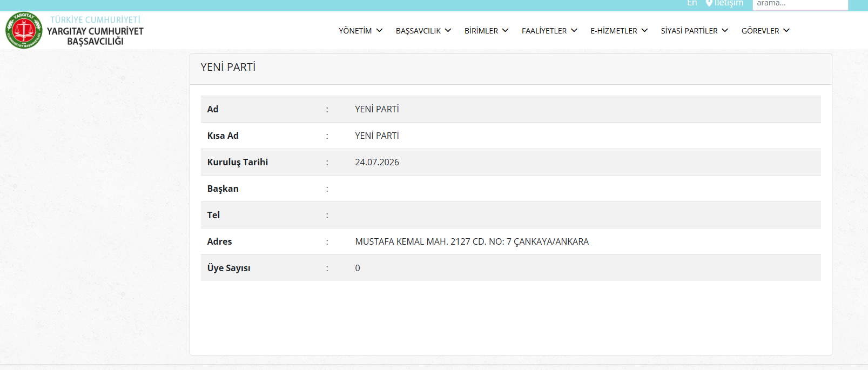
Task: Go to the İletişim contact link
Action: pyautogui.click(x=729, y=3)
